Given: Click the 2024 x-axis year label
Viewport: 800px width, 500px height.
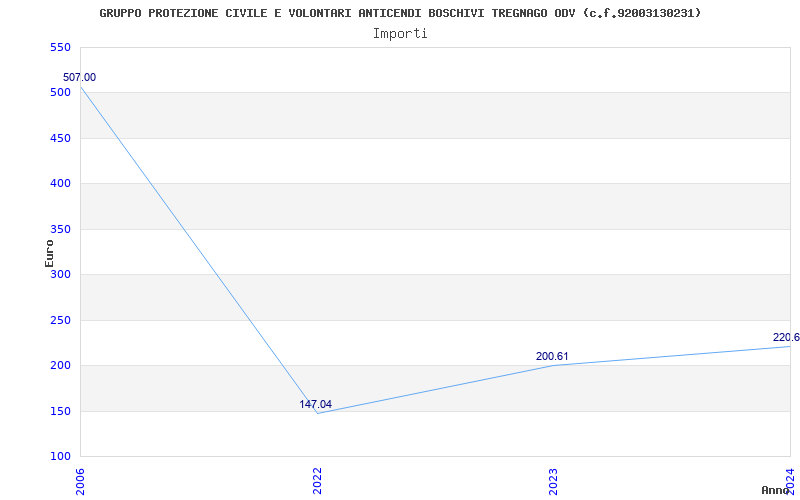Looking at the screenshot, I should 790,482.
